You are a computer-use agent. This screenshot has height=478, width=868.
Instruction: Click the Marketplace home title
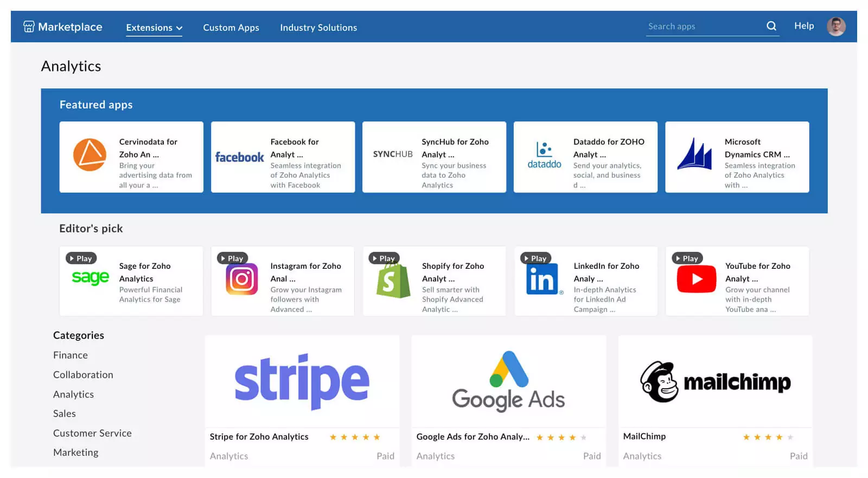pos(70,27)
